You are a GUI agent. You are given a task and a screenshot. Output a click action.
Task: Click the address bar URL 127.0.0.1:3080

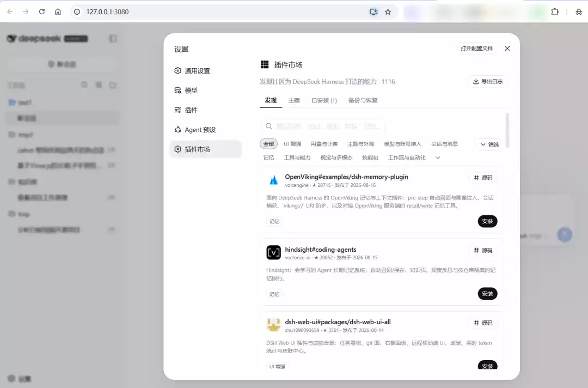pyautogui.click(x=107, y=12)
